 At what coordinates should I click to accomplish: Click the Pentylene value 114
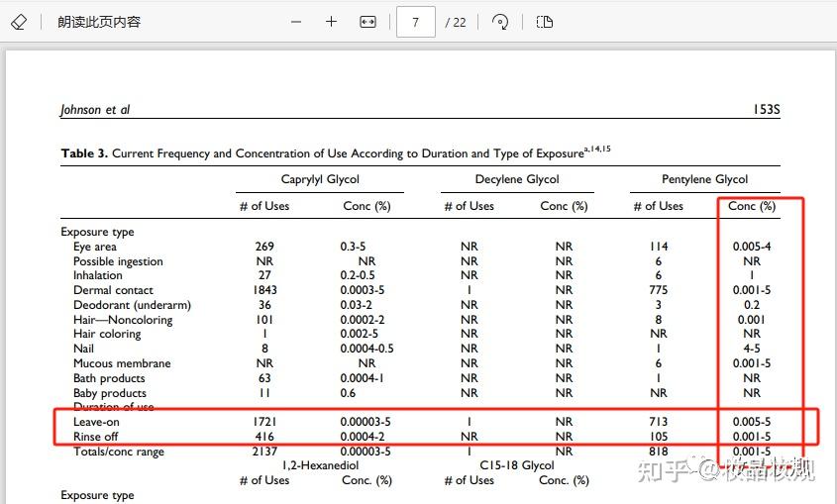(x=658, y=247)
